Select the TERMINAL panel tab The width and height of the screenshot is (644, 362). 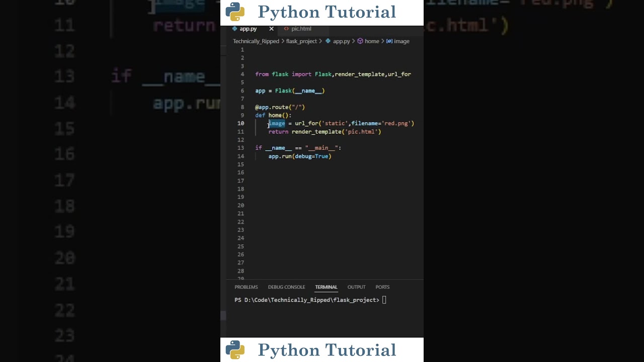click(x=326, y=287)
